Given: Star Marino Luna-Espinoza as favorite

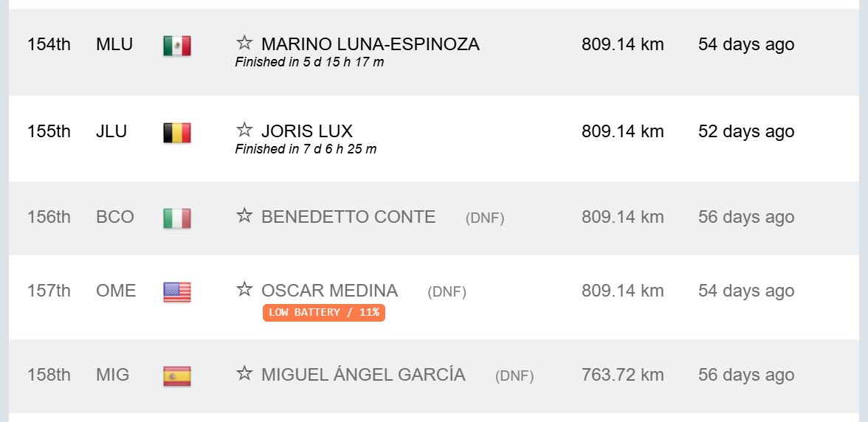Looking at the screenshot, I should pyautogui.click(x=244, y=43).
